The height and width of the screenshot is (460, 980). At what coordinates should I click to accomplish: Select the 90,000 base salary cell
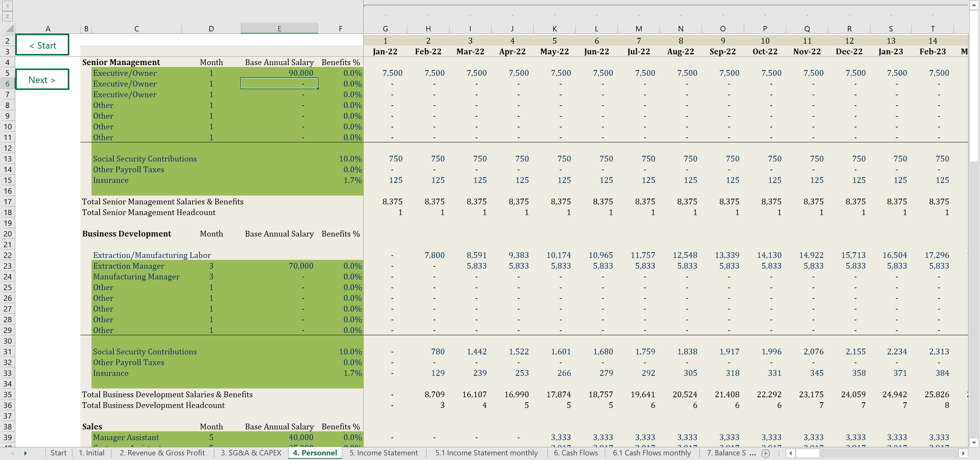(x=279, y=73)
